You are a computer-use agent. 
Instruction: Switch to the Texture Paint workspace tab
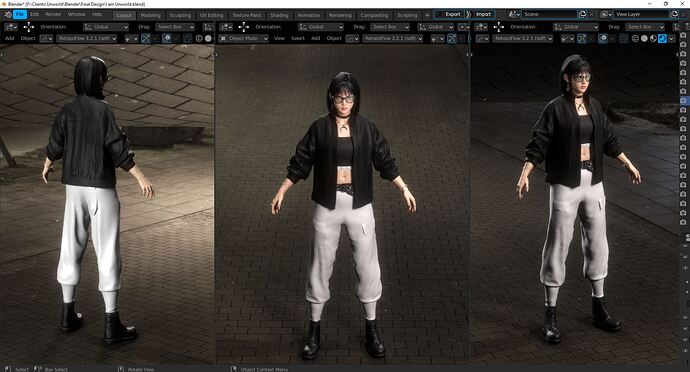246,15
